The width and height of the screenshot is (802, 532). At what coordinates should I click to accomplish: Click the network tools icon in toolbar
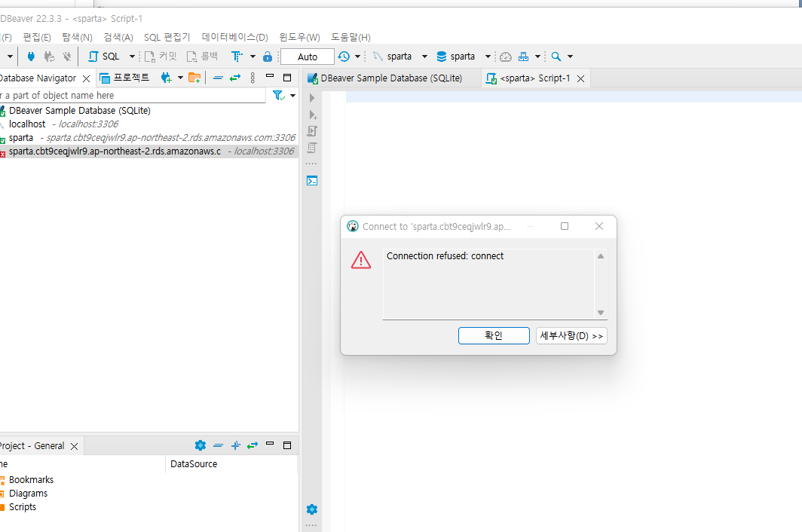(x=523, y=57)
